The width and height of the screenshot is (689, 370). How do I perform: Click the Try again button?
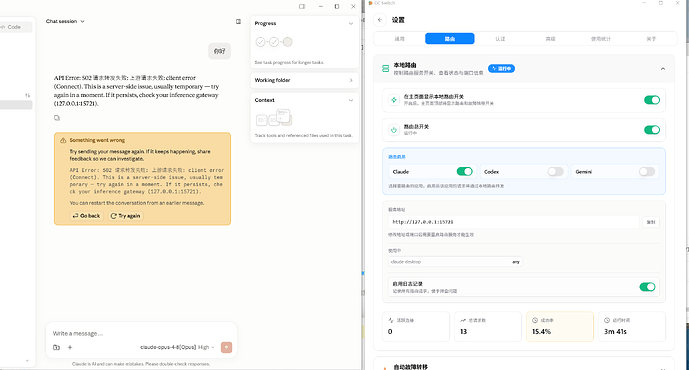click(125, 216)
